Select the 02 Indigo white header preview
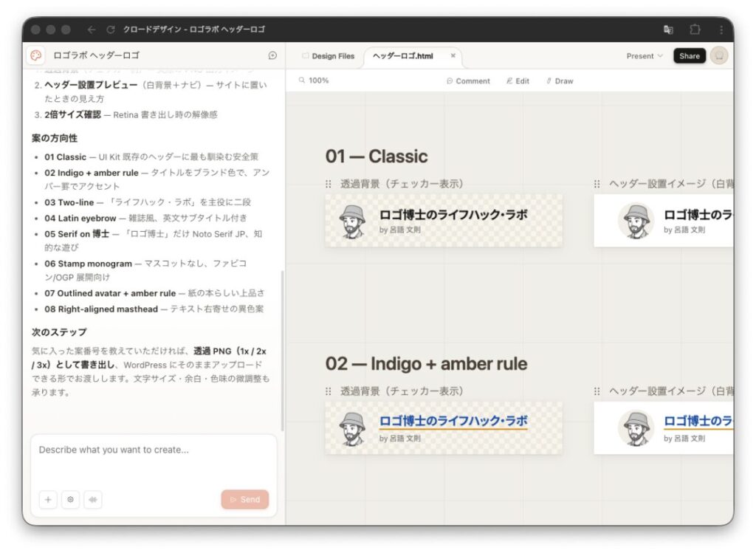The height and width of the screenshot is (553, 756). 664,428
